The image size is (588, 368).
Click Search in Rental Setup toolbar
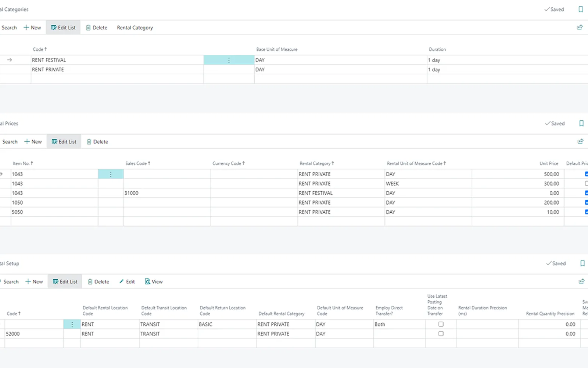[x=11, y=282]
